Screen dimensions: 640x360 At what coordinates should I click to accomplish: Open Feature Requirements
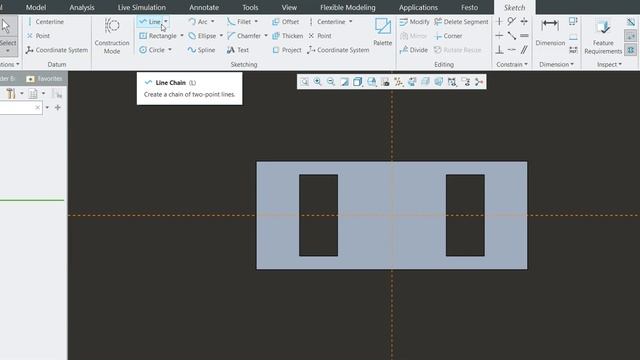[603, 37]
